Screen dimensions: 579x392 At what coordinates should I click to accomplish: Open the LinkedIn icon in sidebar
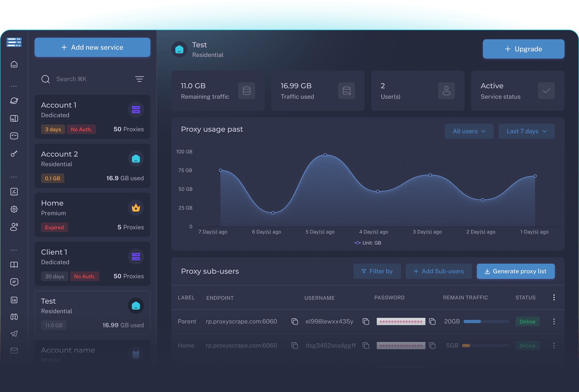[x=14, y=300]
